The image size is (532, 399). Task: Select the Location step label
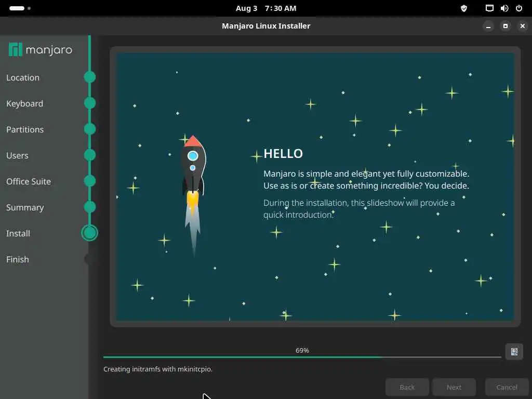coord(23,78)
